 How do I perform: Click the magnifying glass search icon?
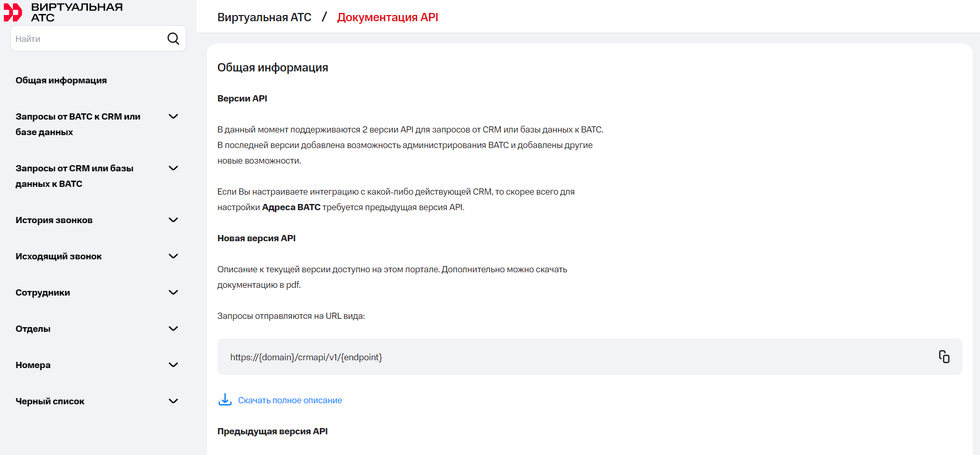(173, 39)
